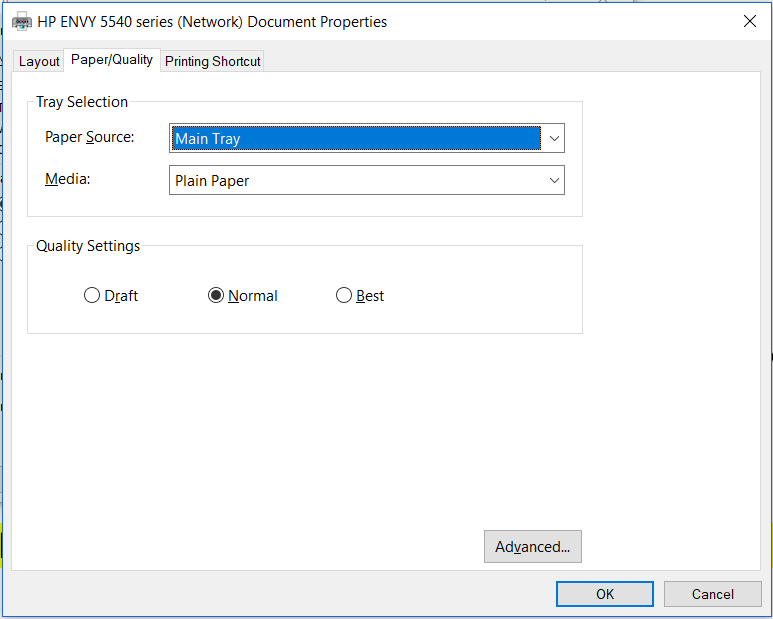
Task: Open the Printing Shortcut tab
Action: point(212,61)
